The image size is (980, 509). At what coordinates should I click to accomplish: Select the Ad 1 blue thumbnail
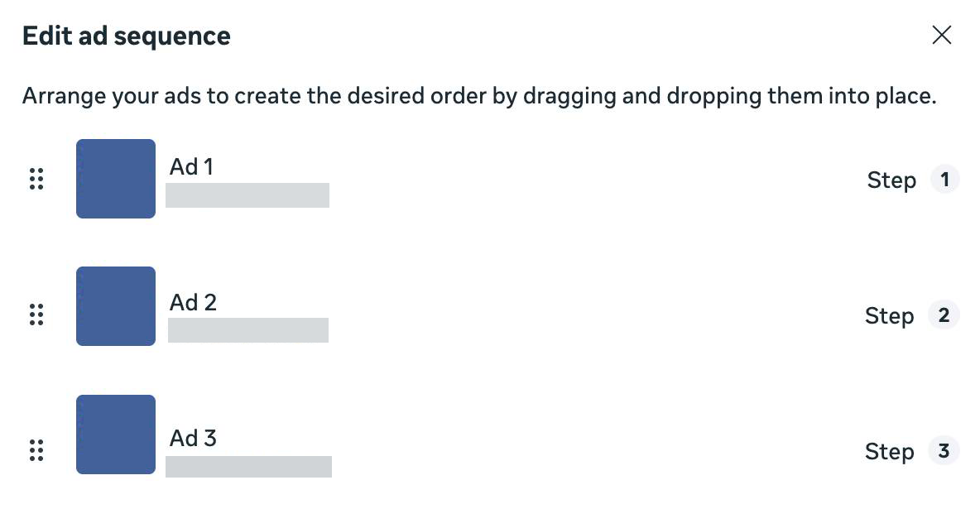[116, 179]
